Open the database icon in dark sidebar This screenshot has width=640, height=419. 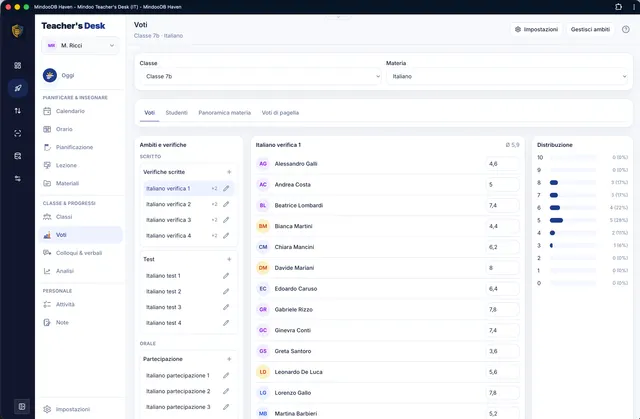coord(18,156)
